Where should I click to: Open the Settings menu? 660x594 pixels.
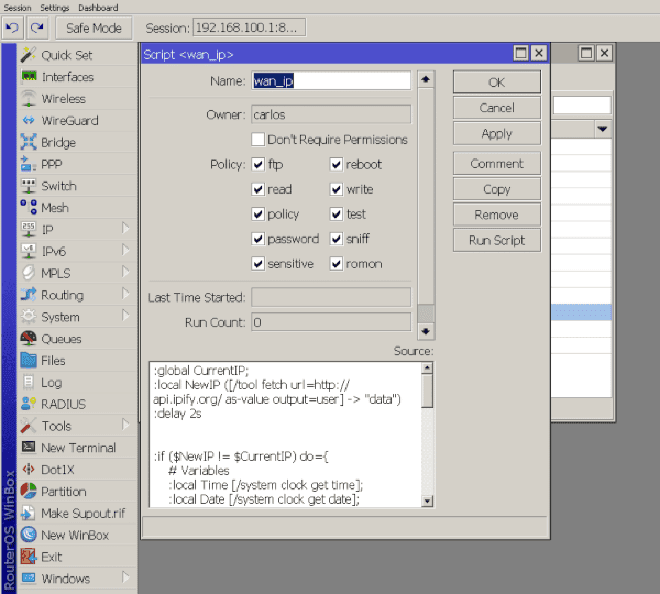click(55, 8)
